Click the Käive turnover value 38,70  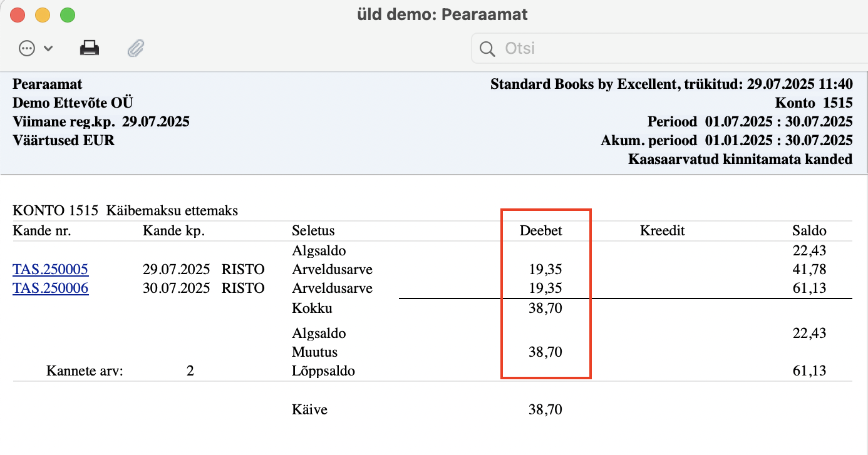[545, 410]
